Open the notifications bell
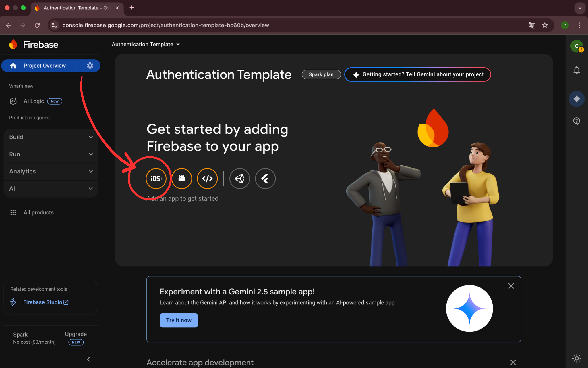The height and width of the screenshot is (368, 588). pyautogui.click(x=577, y=70)
